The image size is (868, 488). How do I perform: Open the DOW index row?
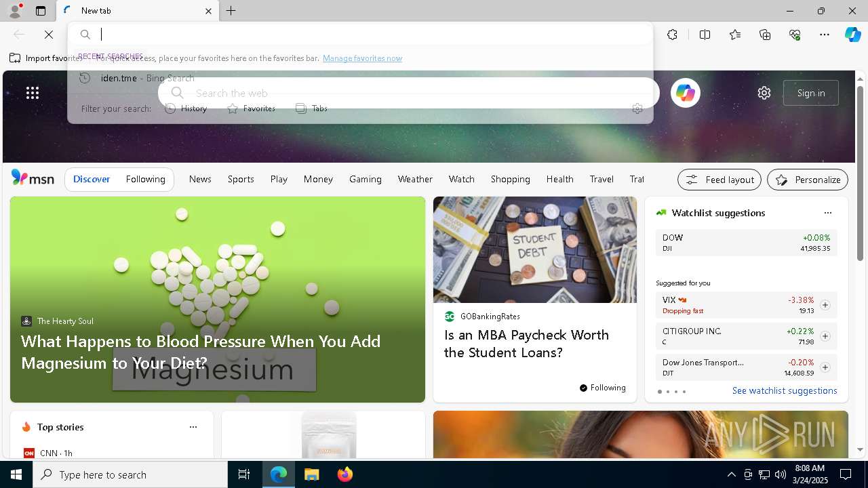pos(746,243)
